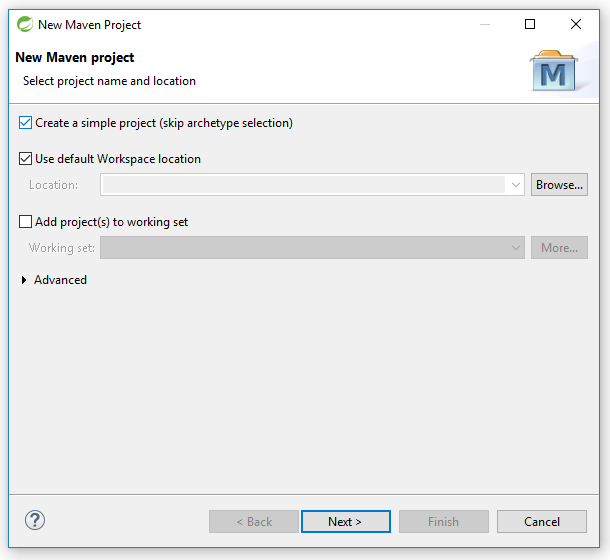Open the Location dropdown arrow
The height and width of the screenshot is (560, 610).
point(515,185)
